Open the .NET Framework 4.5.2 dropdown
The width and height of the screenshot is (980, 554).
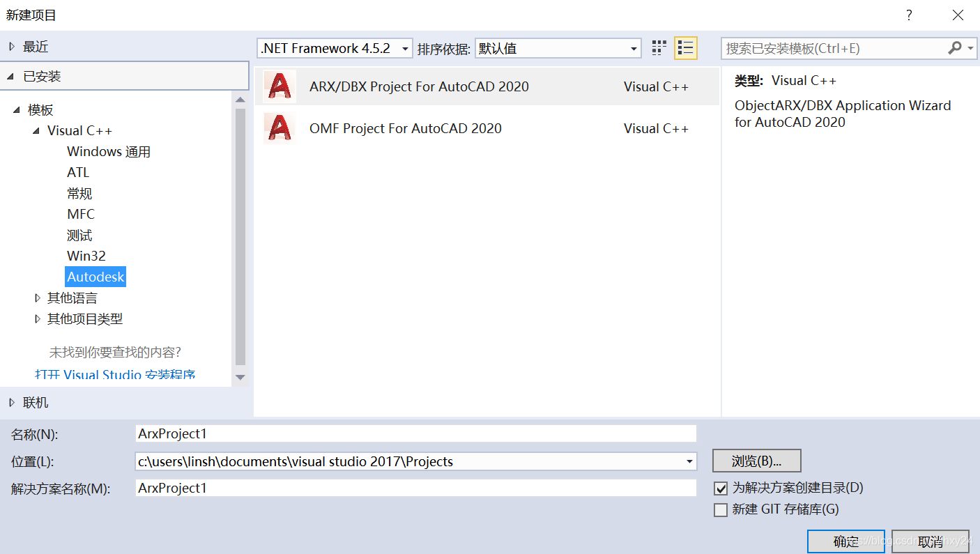pyautogui.click(x=335, y=48)
